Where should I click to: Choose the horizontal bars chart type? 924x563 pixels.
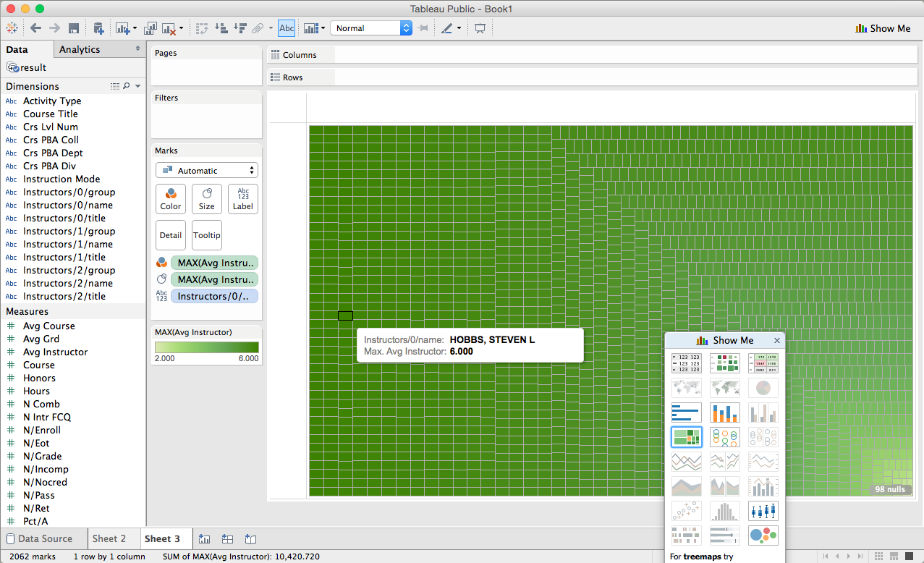tap(686, 412)
